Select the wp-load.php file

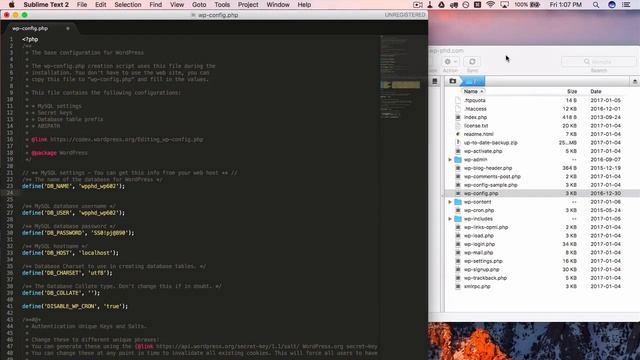coord(479,236)
